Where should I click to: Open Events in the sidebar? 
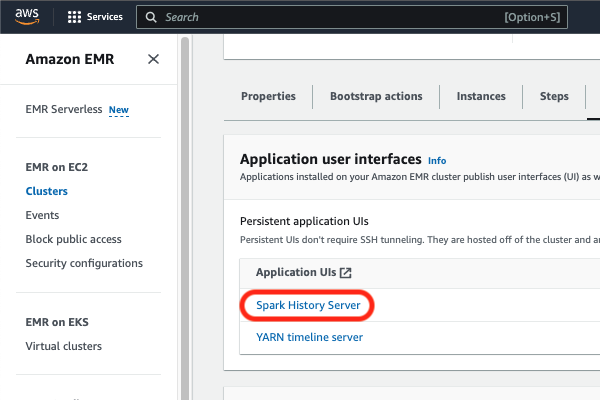[x=42, y=215]
